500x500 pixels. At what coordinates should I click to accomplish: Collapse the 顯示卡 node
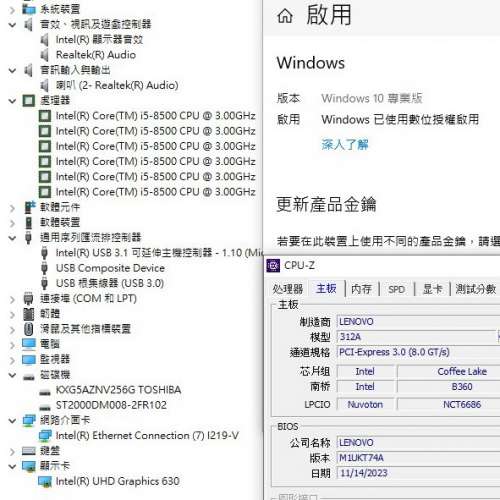12,466
